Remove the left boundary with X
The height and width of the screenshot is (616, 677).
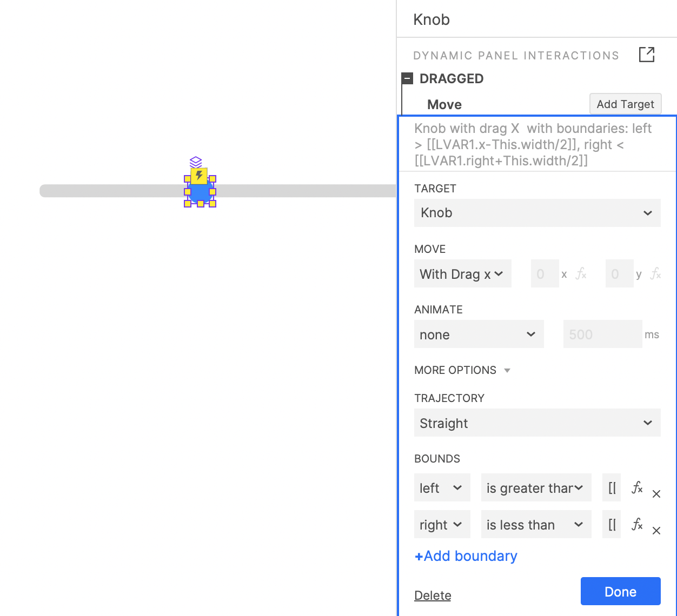656,494
